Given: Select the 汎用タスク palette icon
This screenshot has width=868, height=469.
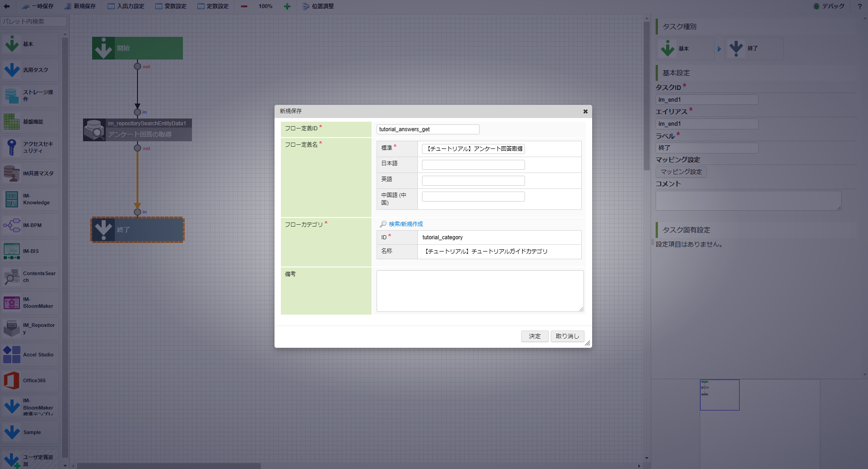Looking at the screenshot, I should (12, 70).
